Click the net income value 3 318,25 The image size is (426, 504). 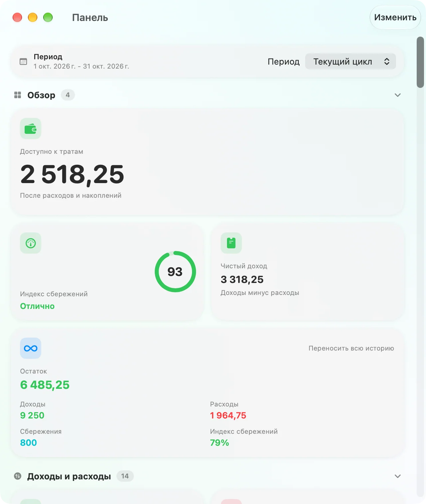(242, 279)
